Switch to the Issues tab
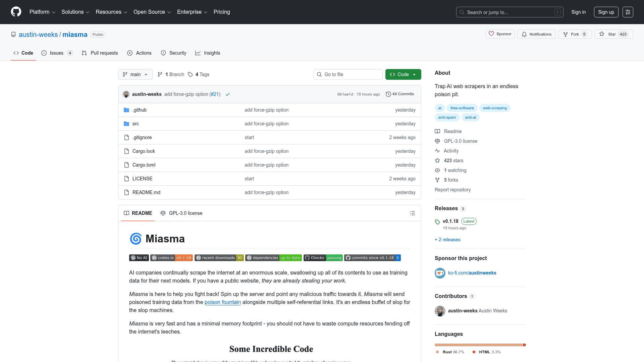Viewport: 644px width, 362px height. (57, 53)
